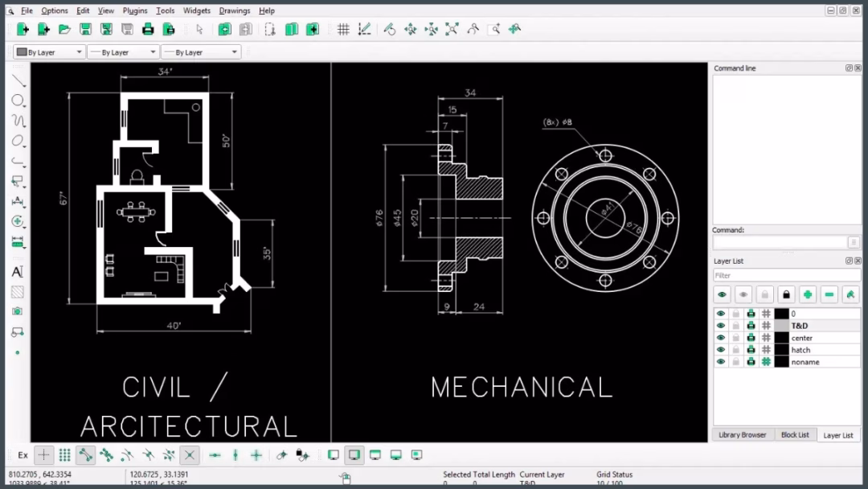Click the Add Layer plus icon
868x489 pixels.
coord(808,295)
